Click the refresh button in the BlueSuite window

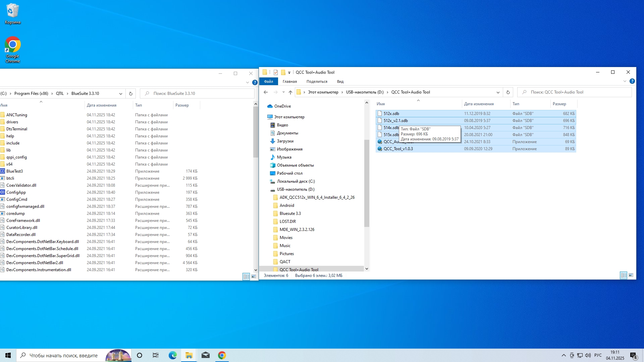tap(131, 94)
